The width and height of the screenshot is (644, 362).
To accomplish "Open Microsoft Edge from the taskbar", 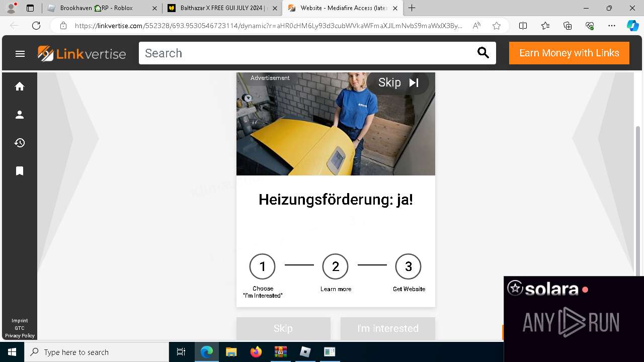I will click(x=207, y=352).
